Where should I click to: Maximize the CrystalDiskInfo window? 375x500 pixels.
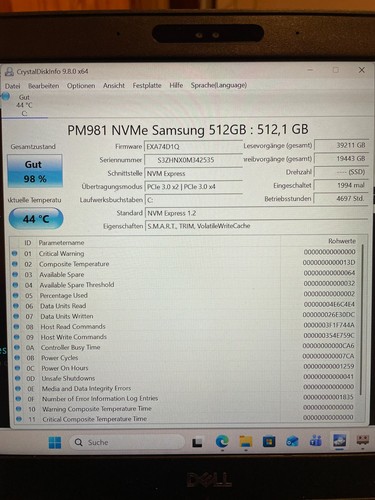pyautogui.click(x=336, y=70)
